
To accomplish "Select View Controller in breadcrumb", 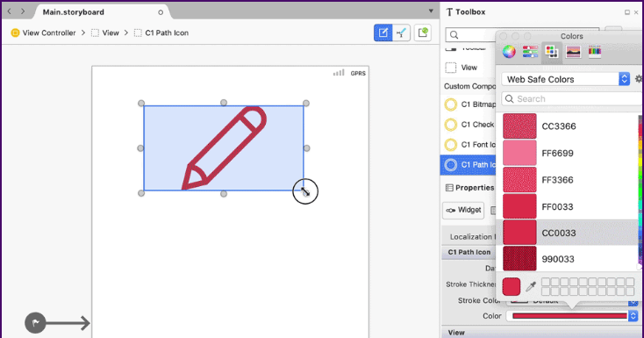I will (x=44, y=32).
